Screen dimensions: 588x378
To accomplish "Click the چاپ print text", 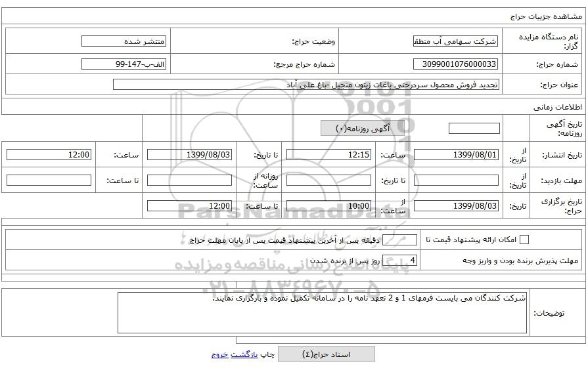I will pyautogui.click(x=267, y=354).
